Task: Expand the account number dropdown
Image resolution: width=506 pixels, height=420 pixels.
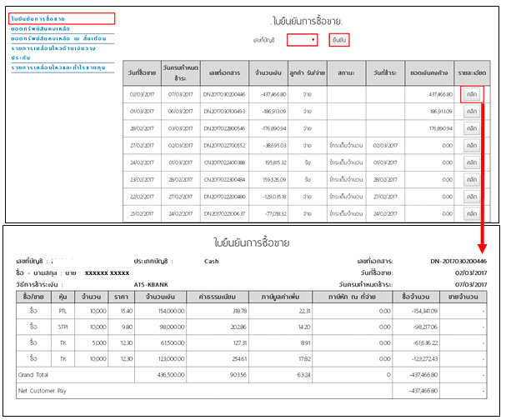Action: 302,40
